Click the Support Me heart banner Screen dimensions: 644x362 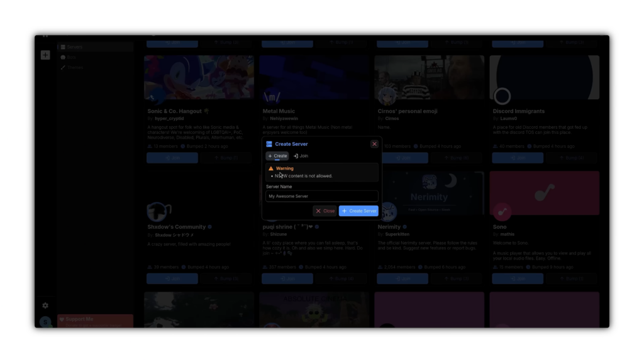click(x=96, y=321)
